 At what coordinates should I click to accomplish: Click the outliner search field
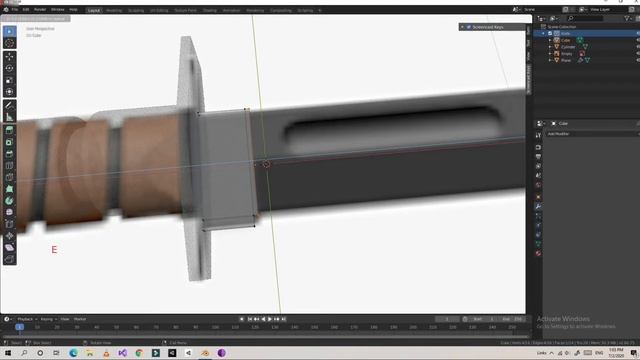585,18
